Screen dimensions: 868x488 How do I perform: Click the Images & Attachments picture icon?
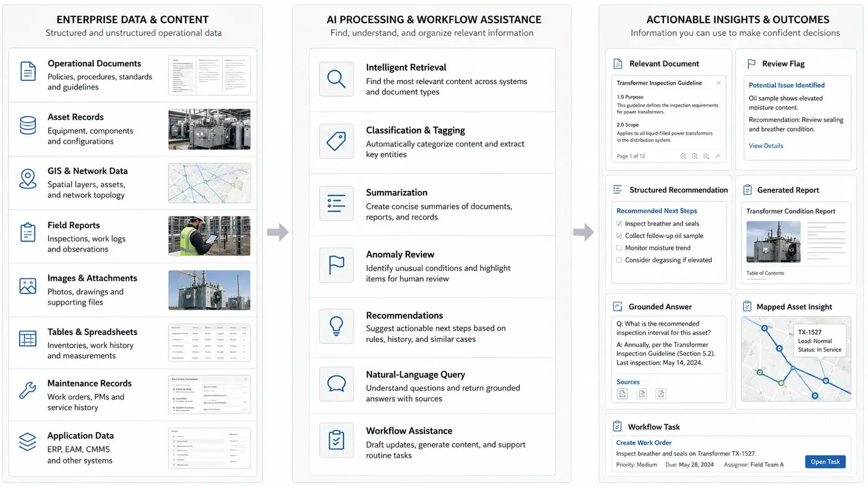(28, 286)
